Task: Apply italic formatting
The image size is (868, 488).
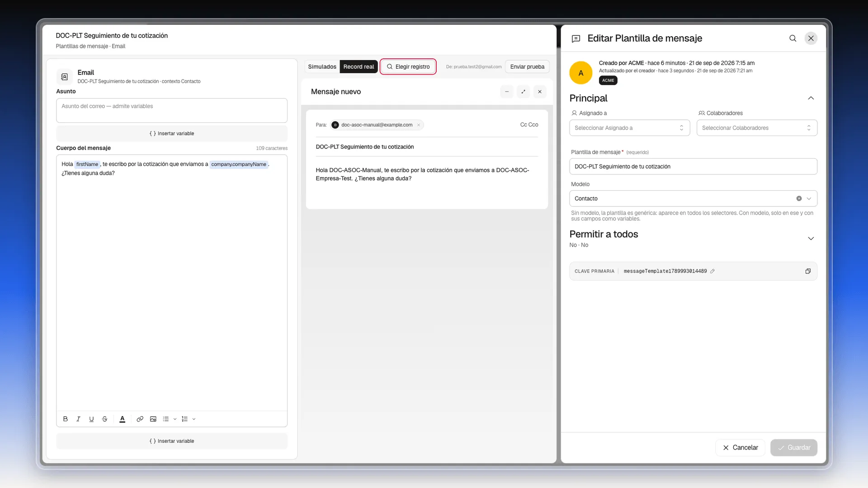Action: [78, 419]
